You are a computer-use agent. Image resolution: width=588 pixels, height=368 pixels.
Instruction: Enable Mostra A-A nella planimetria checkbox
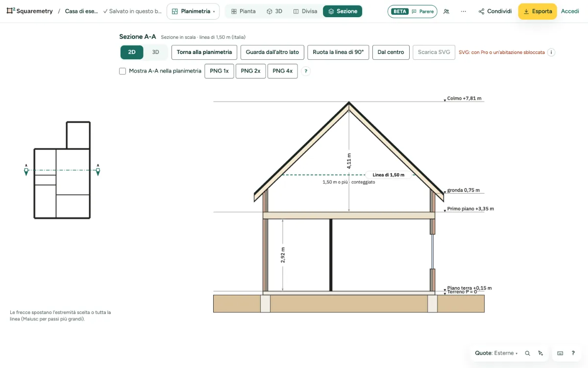click(122, 71)
